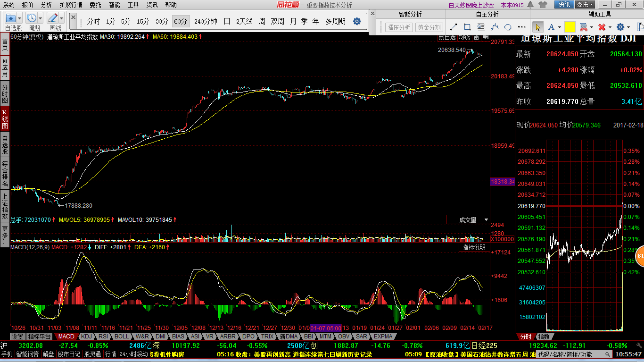Open the 扩展行情 menu
Screen dimensions: 644x362
(71, 5)
